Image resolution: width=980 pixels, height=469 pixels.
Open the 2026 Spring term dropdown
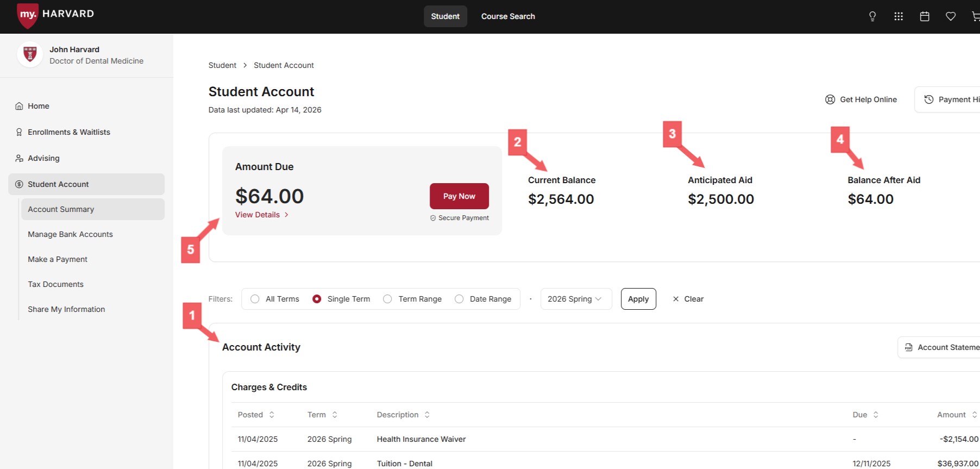click(576, 299)
